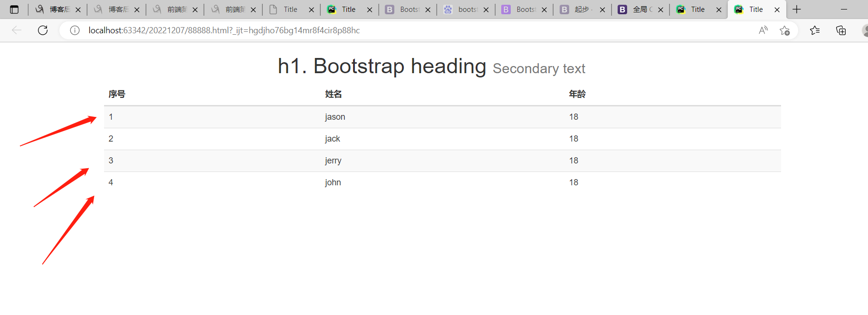The image size is (868, 315).
Task: Add this page to favorites
Action: tap(785, 30)
